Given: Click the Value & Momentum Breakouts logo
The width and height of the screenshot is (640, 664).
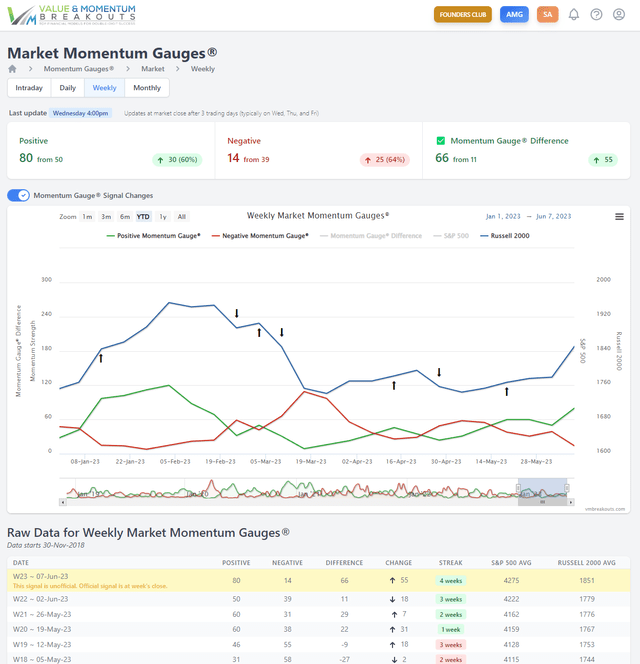Looking at the screenshot, I should [71, 14].
